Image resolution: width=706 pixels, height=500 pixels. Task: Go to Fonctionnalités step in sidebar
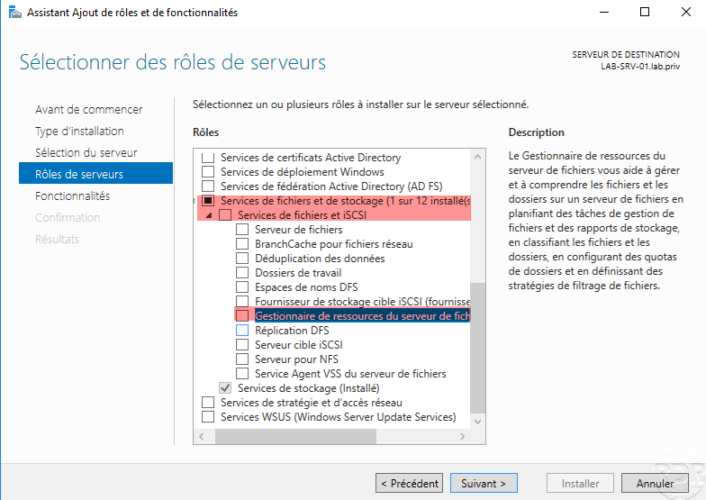coord(72,196)
